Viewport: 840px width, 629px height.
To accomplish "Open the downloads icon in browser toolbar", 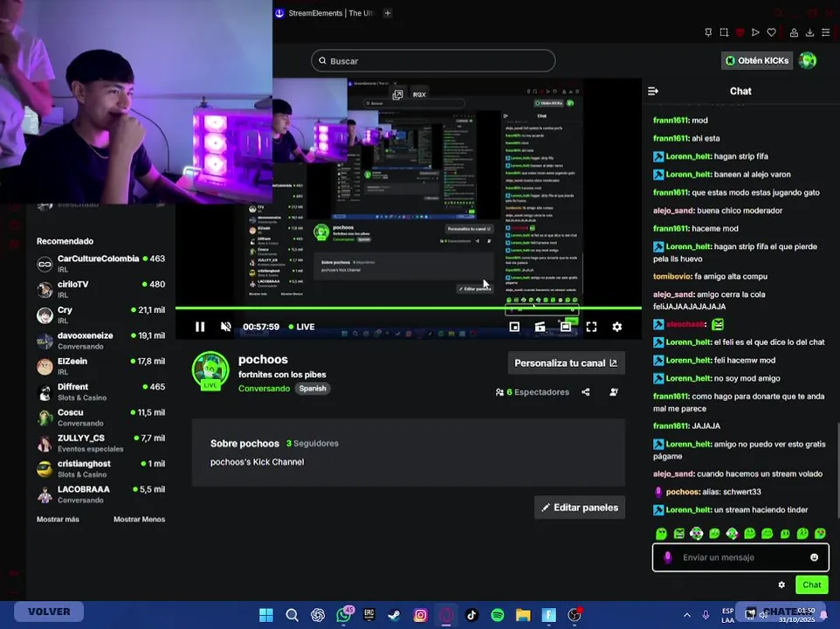I will pos(810,32).
